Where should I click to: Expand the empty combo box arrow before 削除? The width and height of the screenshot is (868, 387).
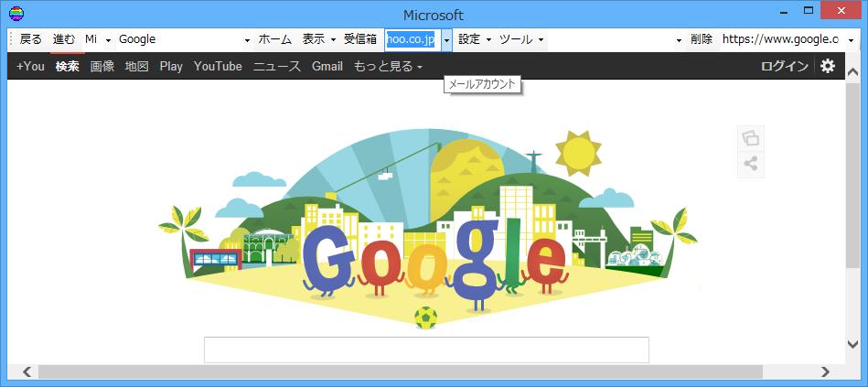(680, 40)
